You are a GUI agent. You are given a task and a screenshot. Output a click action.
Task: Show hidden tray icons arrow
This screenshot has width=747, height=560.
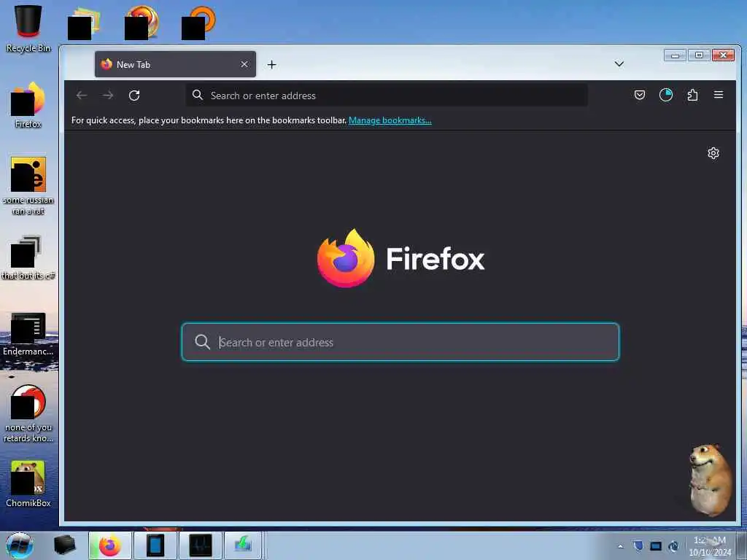(x=620, y=546)
